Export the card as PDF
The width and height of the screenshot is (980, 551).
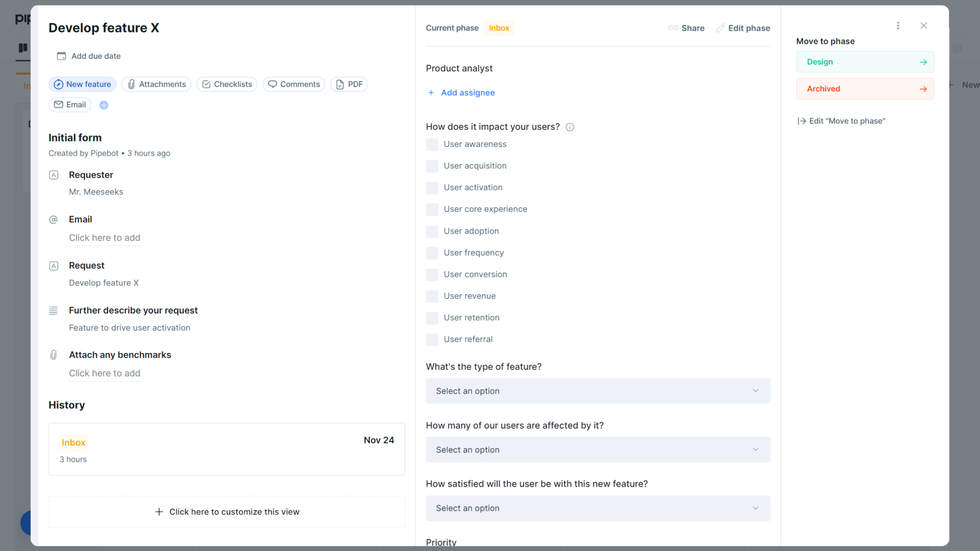click(349, 84)
